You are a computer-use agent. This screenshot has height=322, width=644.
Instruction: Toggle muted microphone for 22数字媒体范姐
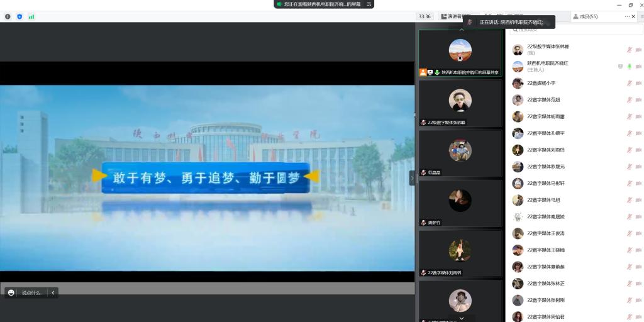629,100
